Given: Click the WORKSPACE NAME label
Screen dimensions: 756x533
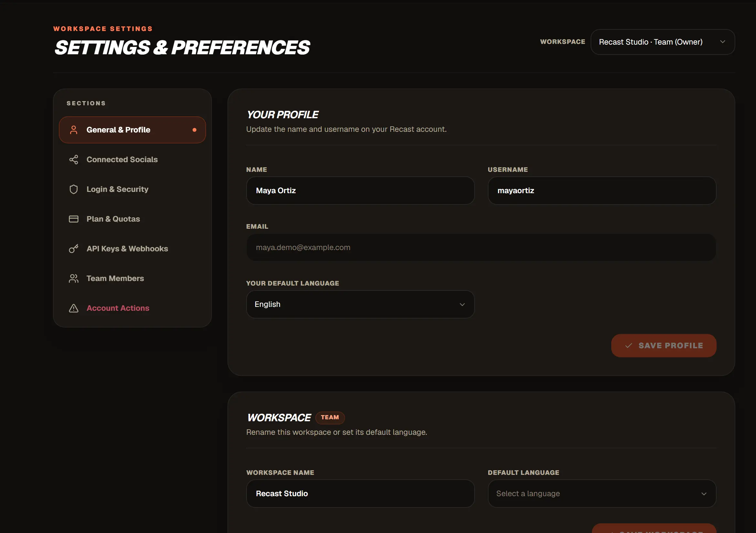Looking at the screenshot, I should [x=280, y=472].
